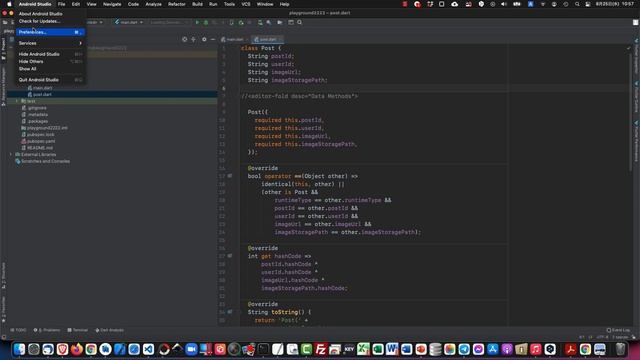This screenshot has width=640, height=360.
Task: Open the TODO tool window
Action: point(18,330)
